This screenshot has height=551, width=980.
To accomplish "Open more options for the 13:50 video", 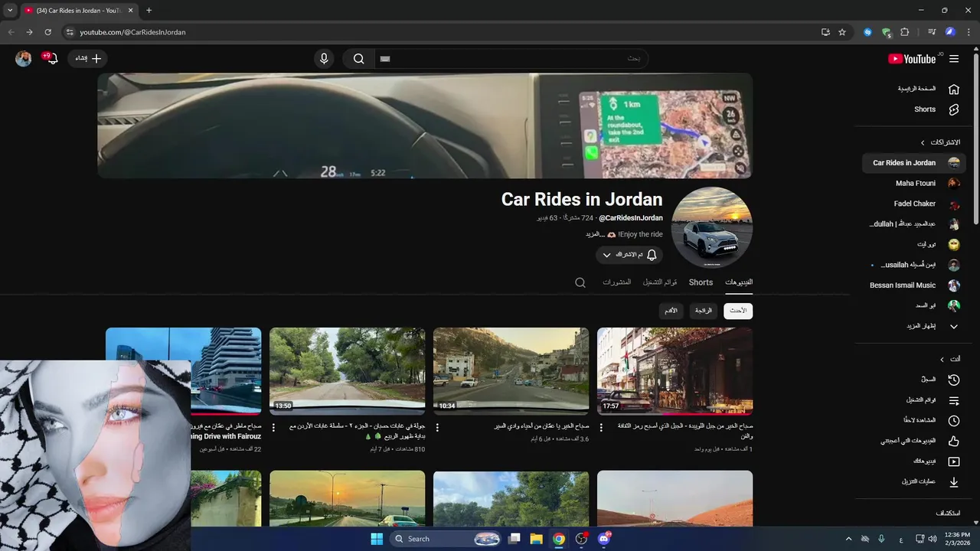I will pos(273,427).
